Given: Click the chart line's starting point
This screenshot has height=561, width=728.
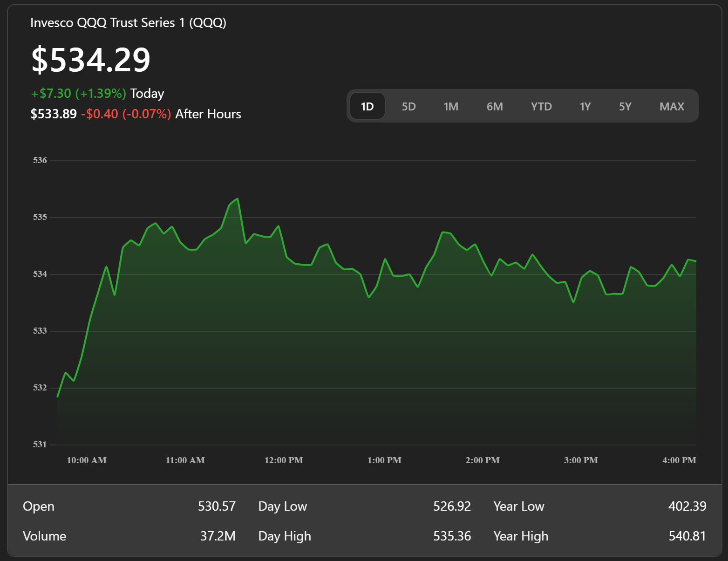Looking at the screenshot, I should pos(57,397).
